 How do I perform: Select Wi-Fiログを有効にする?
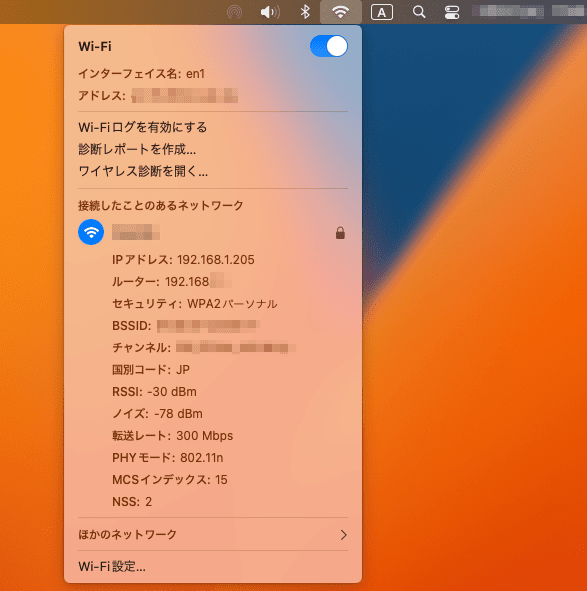tap(143, 127)
